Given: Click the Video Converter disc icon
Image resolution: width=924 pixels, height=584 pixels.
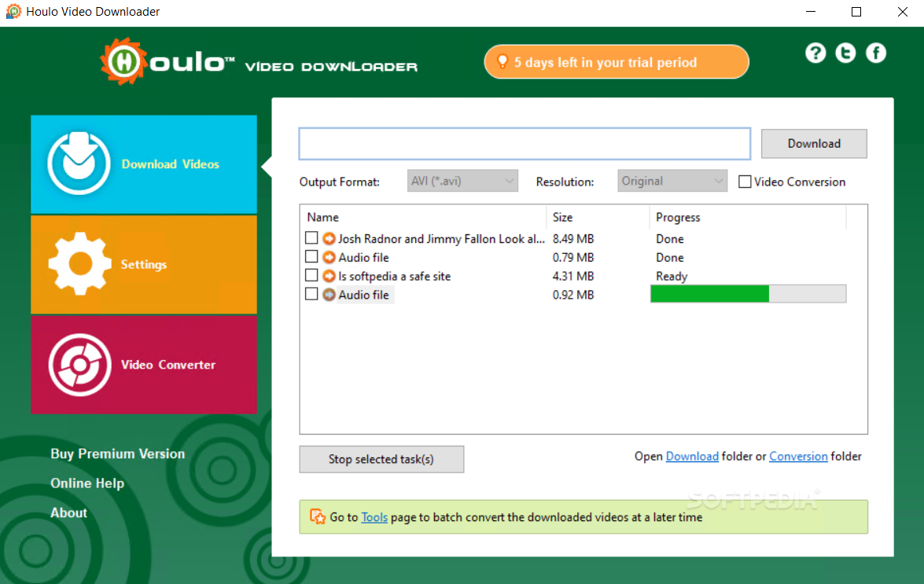Looking at the screenshot, I should [x=79, y=365].
